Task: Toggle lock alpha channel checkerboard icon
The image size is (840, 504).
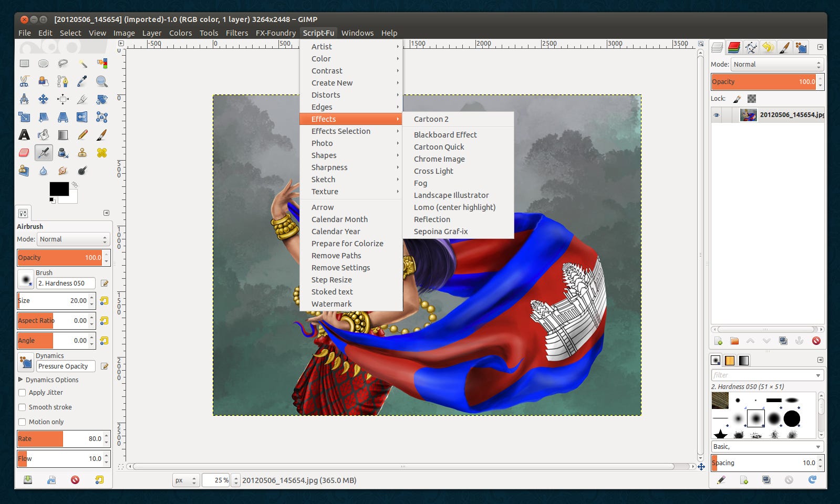Action: 752,99
